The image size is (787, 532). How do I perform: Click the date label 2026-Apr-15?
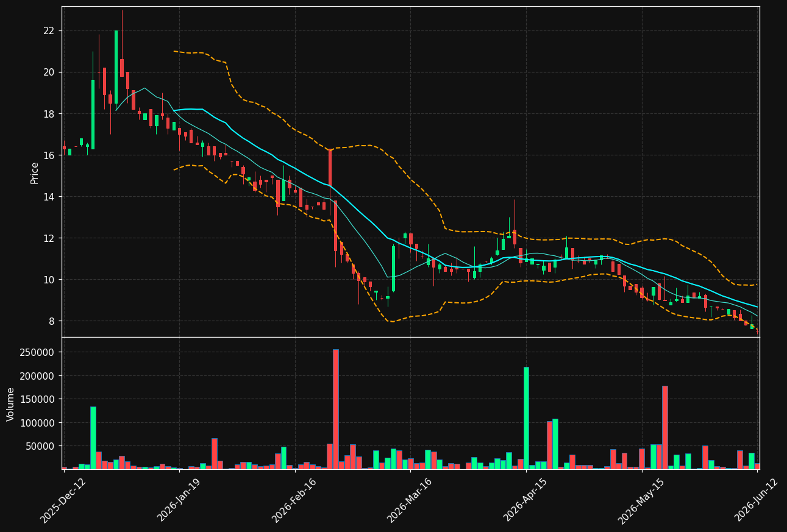[x=525, y=500]
